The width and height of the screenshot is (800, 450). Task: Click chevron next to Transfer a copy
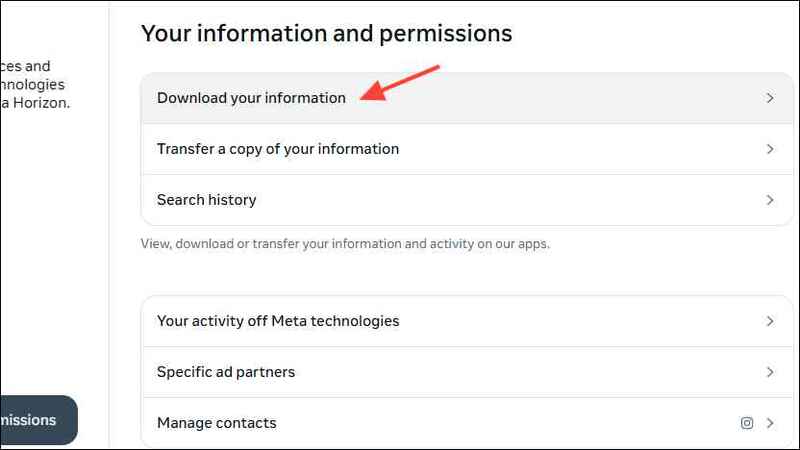pyautogui.click(x=770, y=149)
